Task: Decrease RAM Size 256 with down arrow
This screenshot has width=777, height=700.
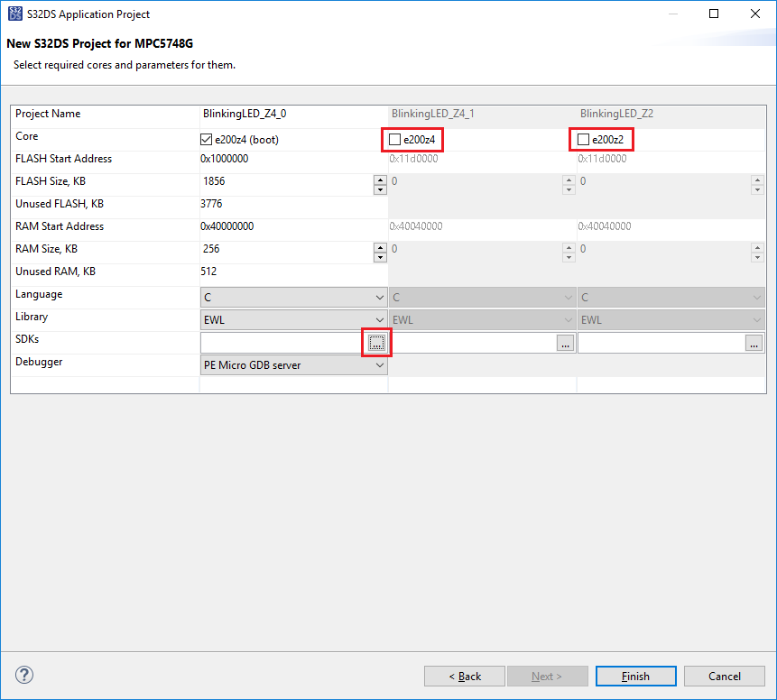Action: (x=380, y=257)
